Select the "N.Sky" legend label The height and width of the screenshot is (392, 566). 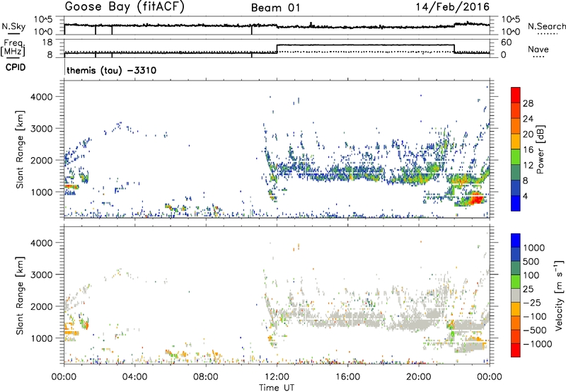[13, 26]
